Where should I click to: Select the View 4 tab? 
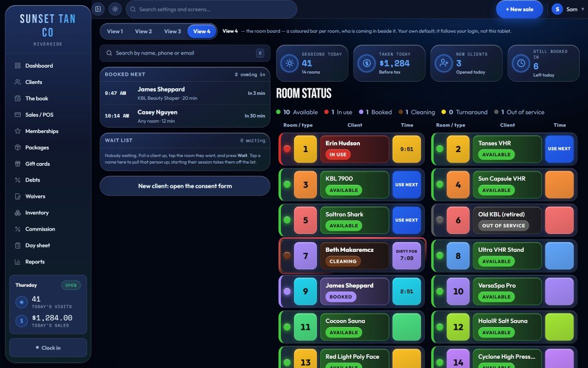click(x=202, y=31)
